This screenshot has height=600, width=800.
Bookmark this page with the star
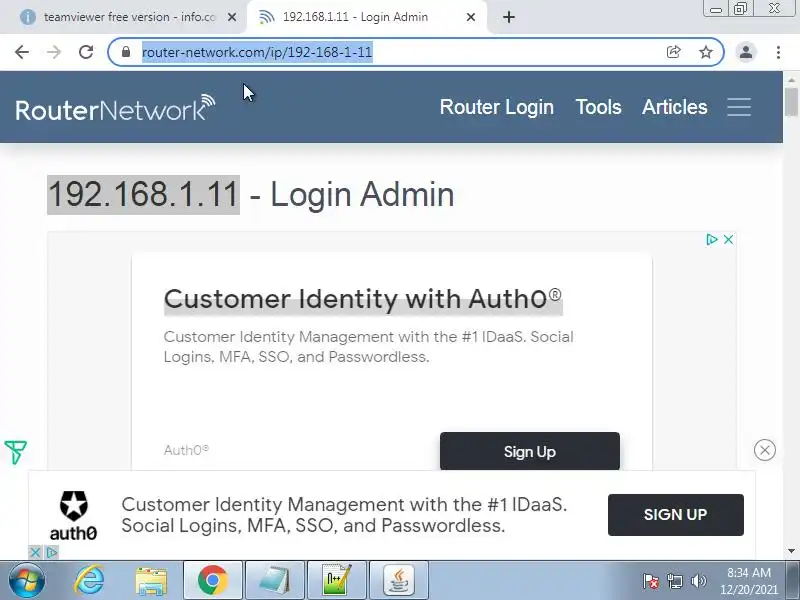click(x=706, y=52)
